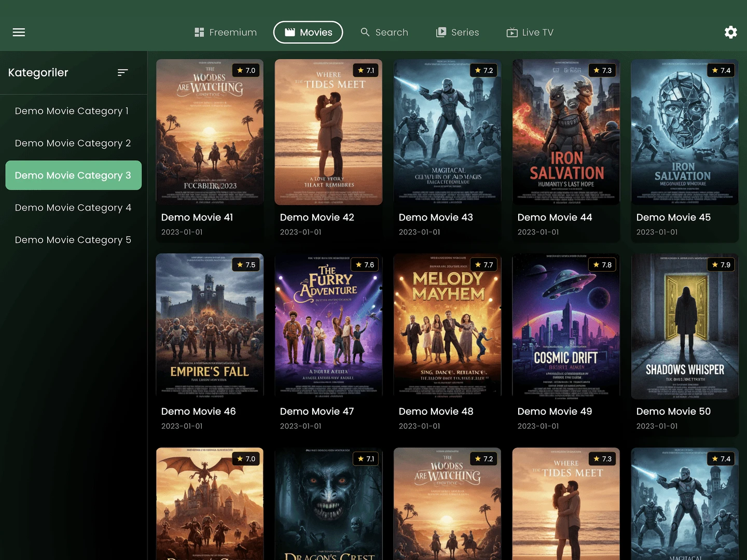Open Demo Movie 41 poster
The image size is (747, 560).
(x=210, y=132)
